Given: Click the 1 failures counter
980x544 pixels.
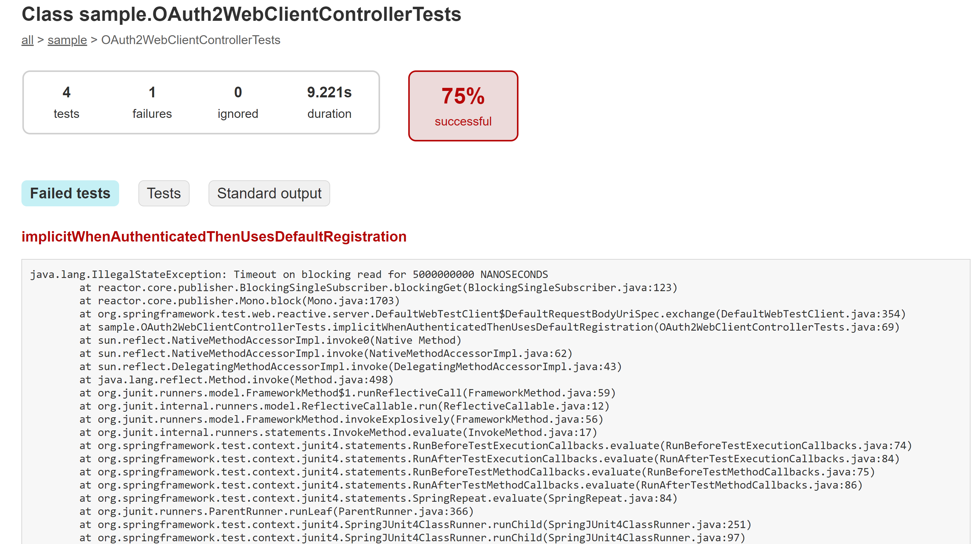Looking at the screenshot, I should [x=152, y=102].
